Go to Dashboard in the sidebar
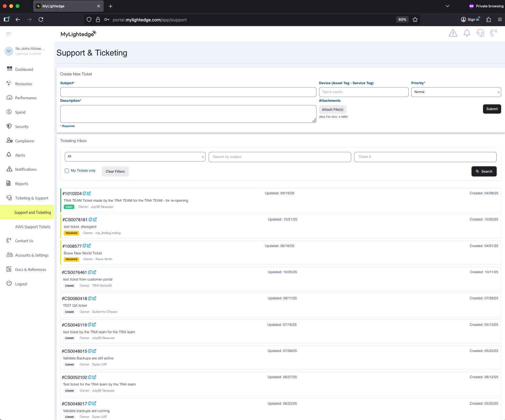Viewport: 505px width, 420px height. [24, 70]
